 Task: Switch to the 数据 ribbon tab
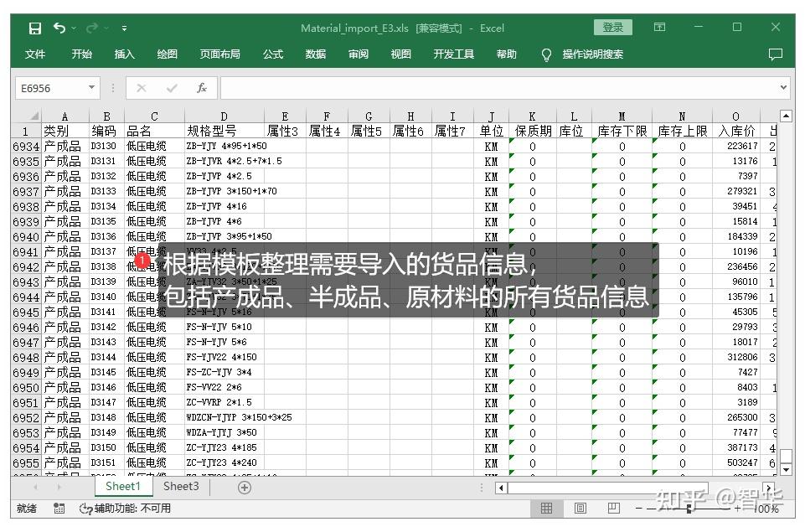[316, 54]
